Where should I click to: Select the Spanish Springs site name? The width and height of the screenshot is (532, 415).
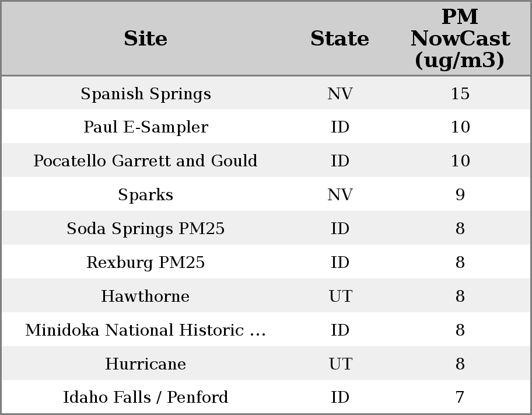pyautogui.click(x=145, y=94)
